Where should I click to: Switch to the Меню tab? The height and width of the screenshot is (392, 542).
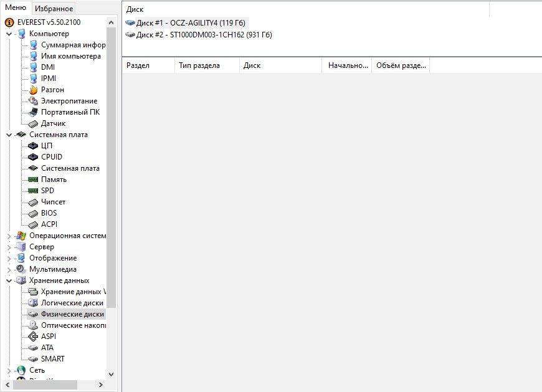tap(16, 7)
